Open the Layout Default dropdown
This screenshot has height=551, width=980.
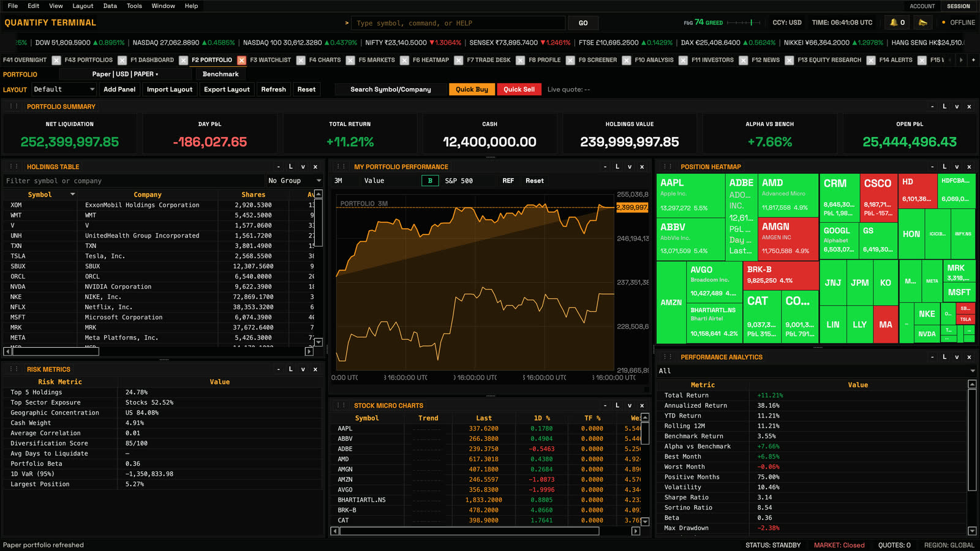coord(64,89)
